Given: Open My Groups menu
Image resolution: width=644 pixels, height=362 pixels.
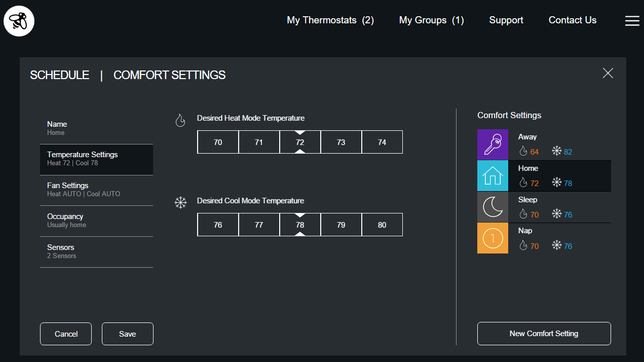Looking at the screenshot, I should pos(431,20).
